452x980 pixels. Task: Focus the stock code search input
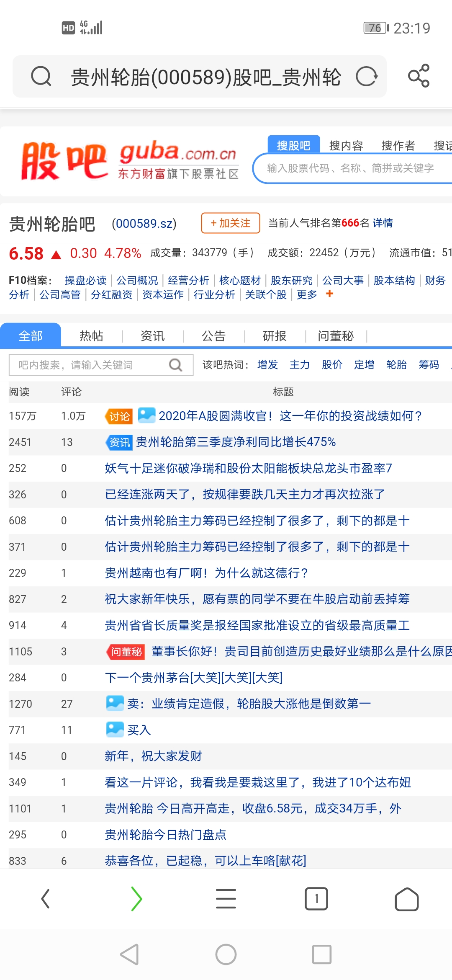352,168
